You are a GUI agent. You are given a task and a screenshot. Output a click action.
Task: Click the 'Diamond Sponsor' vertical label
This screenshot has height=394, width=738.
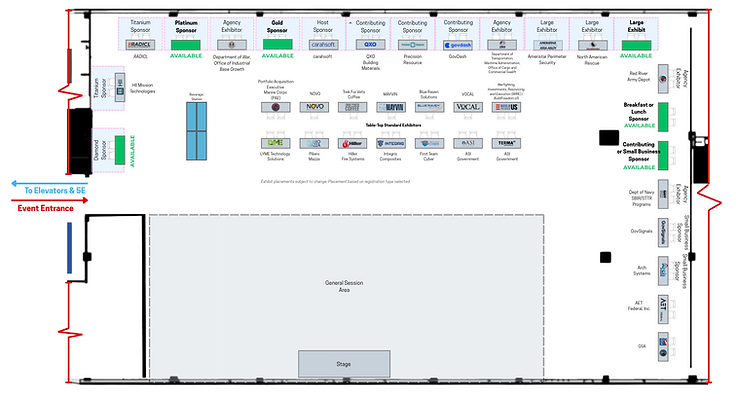coord(100,150)
